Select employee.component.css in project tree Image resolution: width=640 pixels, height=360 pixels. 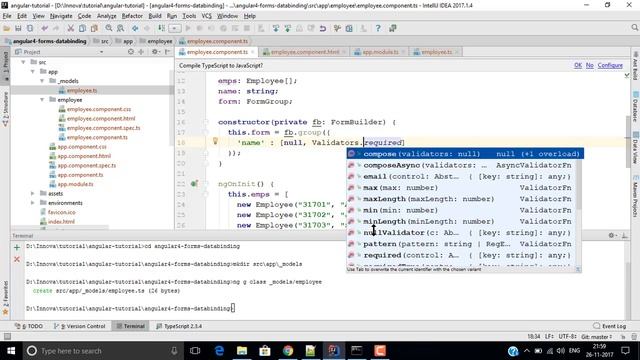pos(99,109)
